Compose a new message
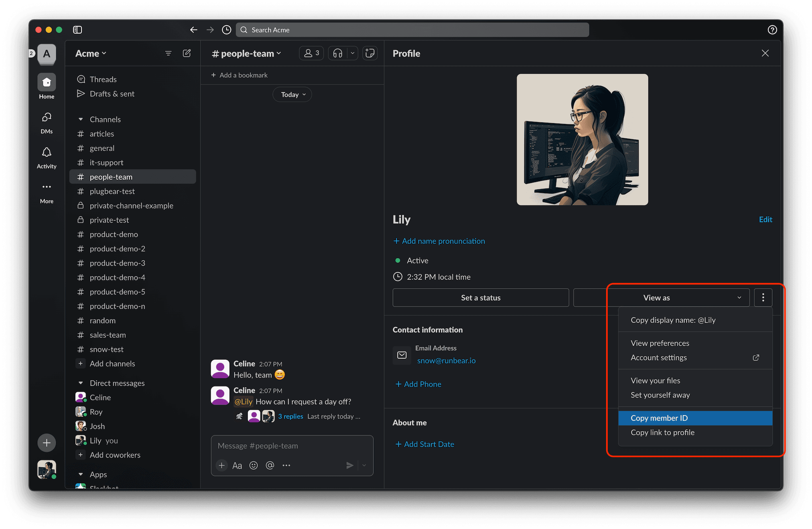 point(187,53)
